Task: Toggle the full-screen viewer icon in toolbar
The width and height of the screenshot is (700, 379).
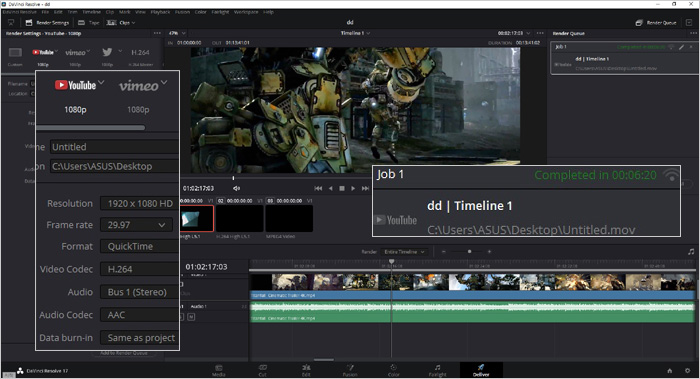Action: [11, 22]
